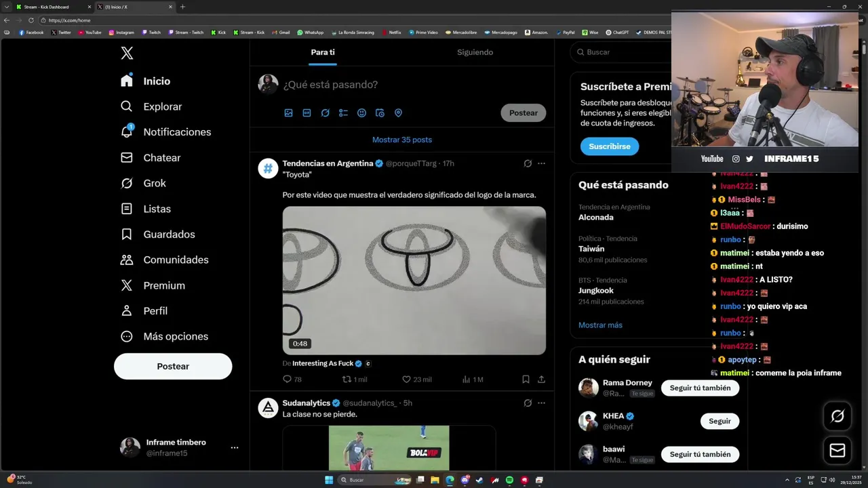The image size is (868, 488).
Task: Add image icon in the compose box
Action: tap(288, 113)
